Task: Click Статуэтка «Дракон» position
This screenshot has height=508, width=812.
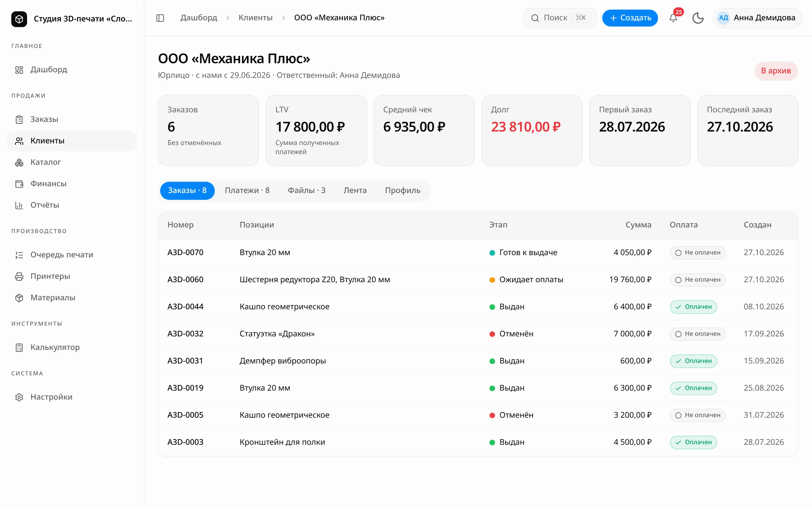Action: [x=277, y=334]
